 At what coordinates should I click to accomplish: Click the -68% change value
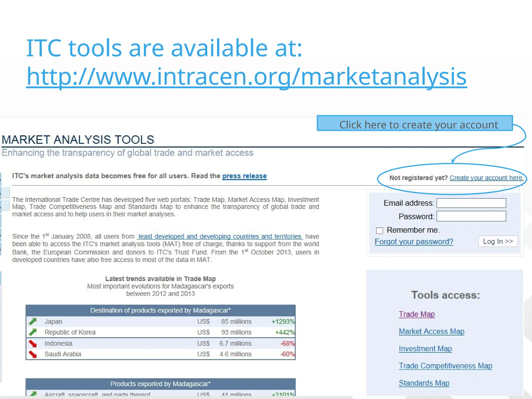(288, 343)
